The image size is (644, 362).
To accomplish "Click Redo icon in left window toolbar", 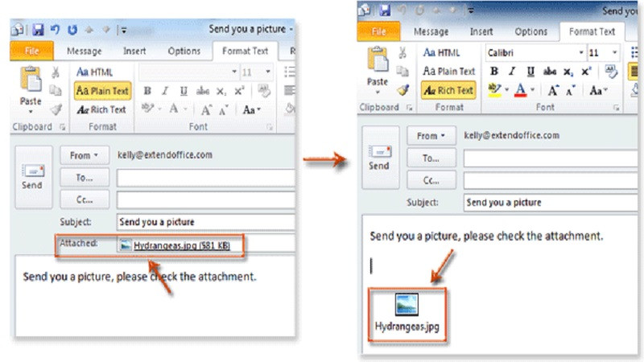I will click(72, 30).
